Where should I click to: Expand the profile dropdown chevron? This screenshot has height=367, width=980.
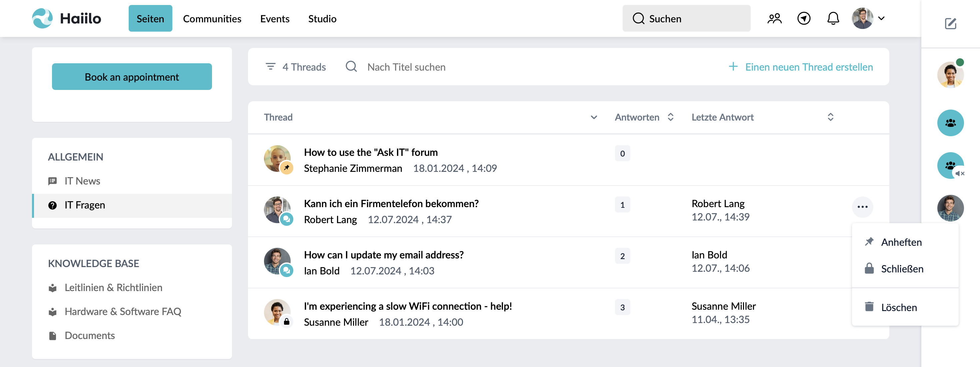pyautogui.click(x=881, y=18)
